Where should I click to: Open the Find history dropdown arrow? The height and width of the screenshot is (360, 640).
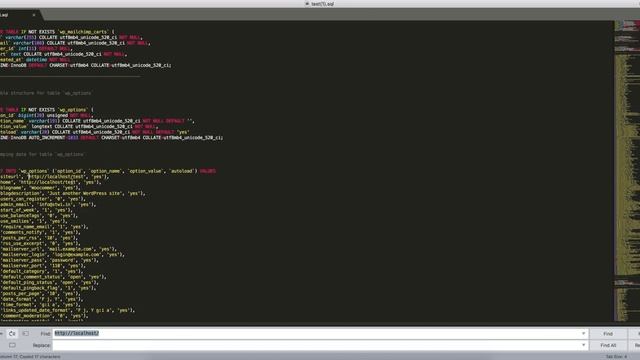point(583,333)
